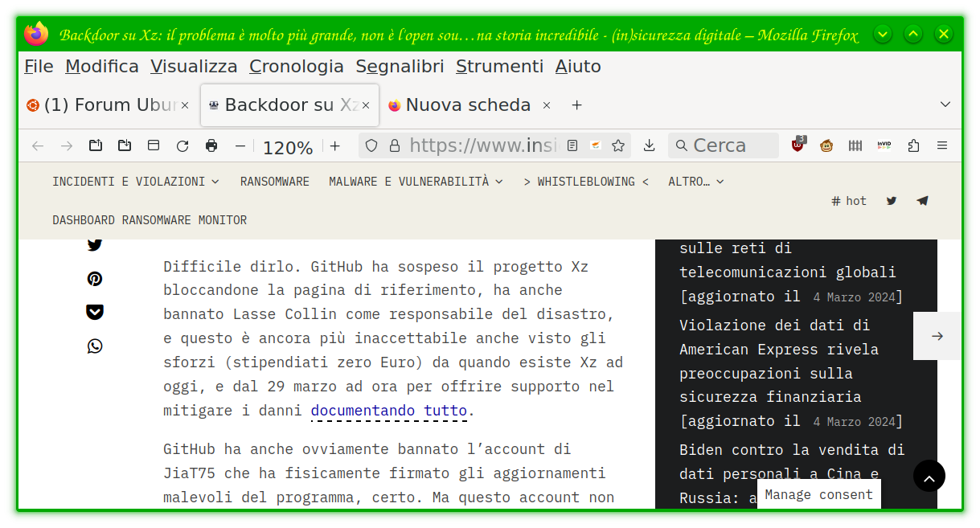Expand Malware e Vulnerabilità menu
980x528 pixels.
point(416,182)
